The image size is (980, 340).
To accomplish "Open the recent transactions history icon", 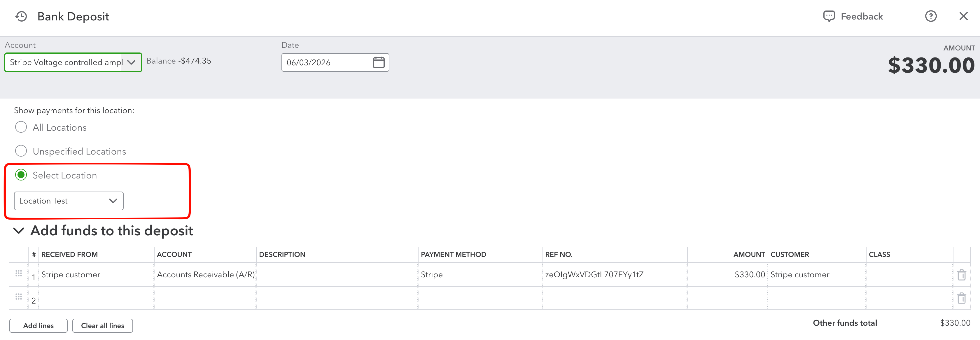I will pyautogui.click(x=21, y=16).
